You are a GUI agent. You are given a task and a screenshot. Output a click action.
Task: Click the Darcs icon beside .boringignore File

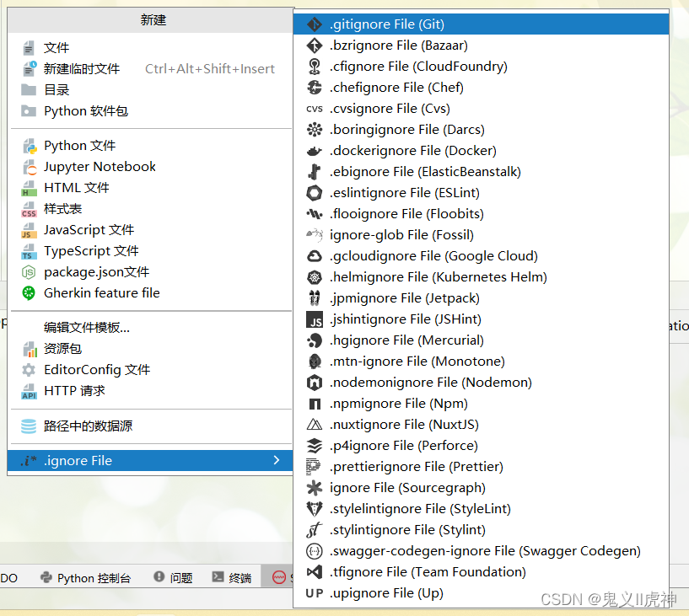click(315, 130)
